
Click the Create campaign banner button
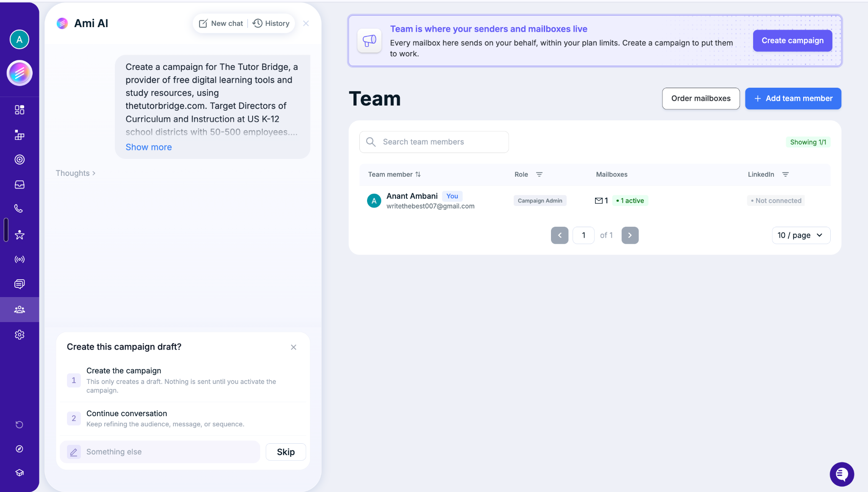click(793, 41)
